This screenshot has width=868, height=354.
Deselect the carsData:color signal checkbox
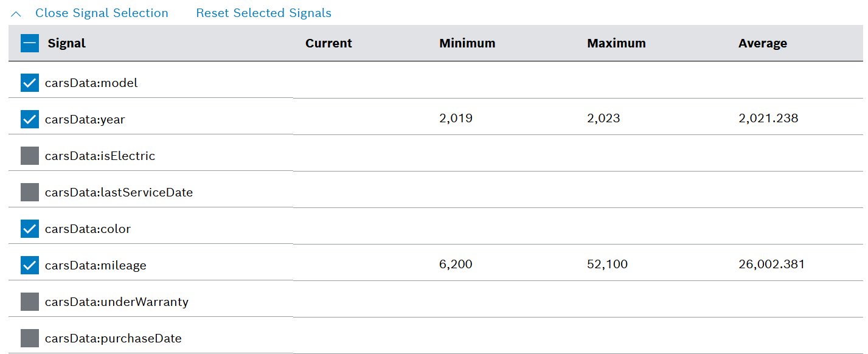[x=30, y=229]
